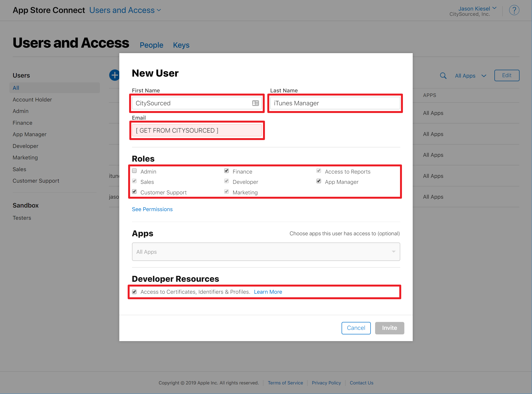Uncheck Access to Certificates, Identifiers & Profiles
Screen dimensions: 532x394
pos(134,292)
